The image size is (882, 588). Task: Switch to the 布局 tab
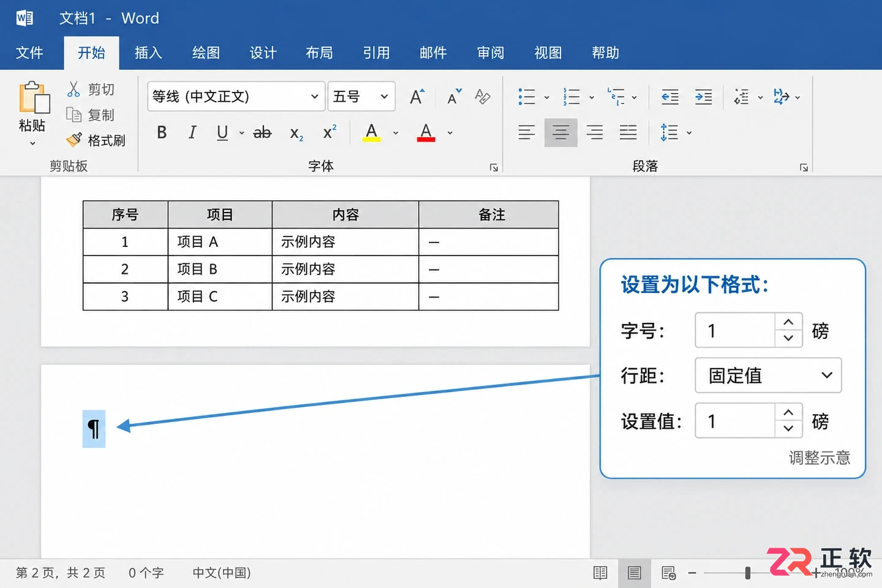[319, 53]
